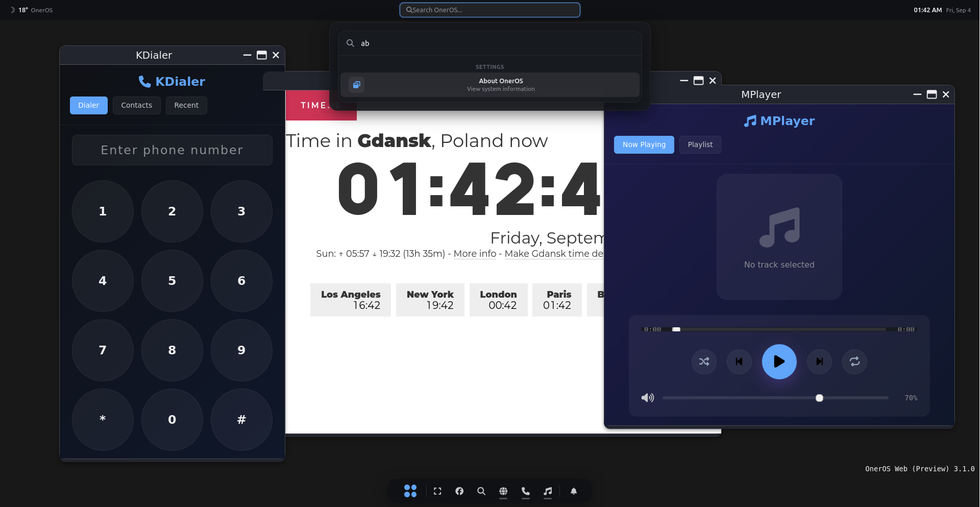This screenshot has width=980, height=507.
Task: Focus the top Search OnerOS bar
Action: pyautogui.click(x=490, y=10)
